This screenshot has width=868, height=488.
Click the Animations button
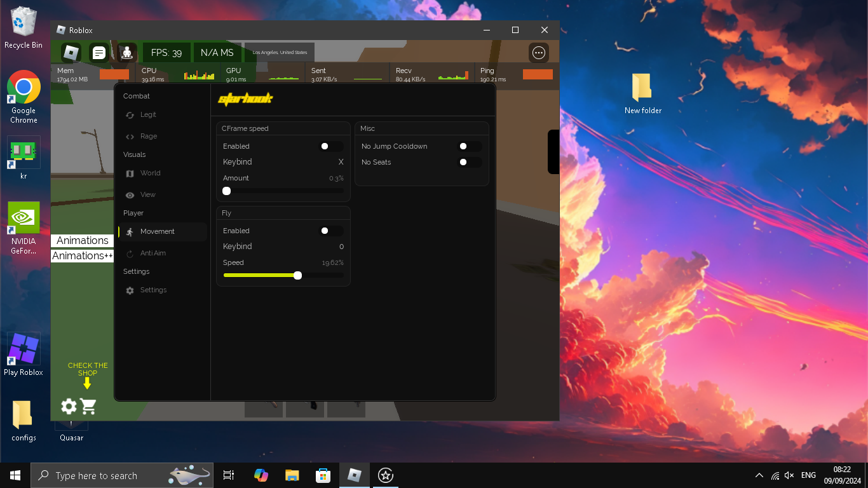pyautogui.click(x=82, y=241)
